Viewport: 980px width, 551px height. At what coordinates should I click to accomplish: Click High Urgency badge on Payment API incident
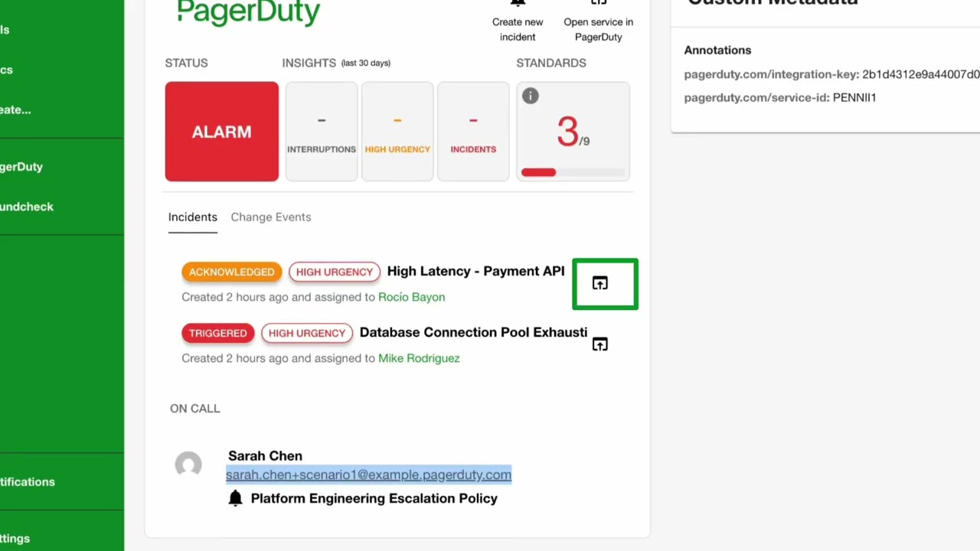click(x=335, y=272)
